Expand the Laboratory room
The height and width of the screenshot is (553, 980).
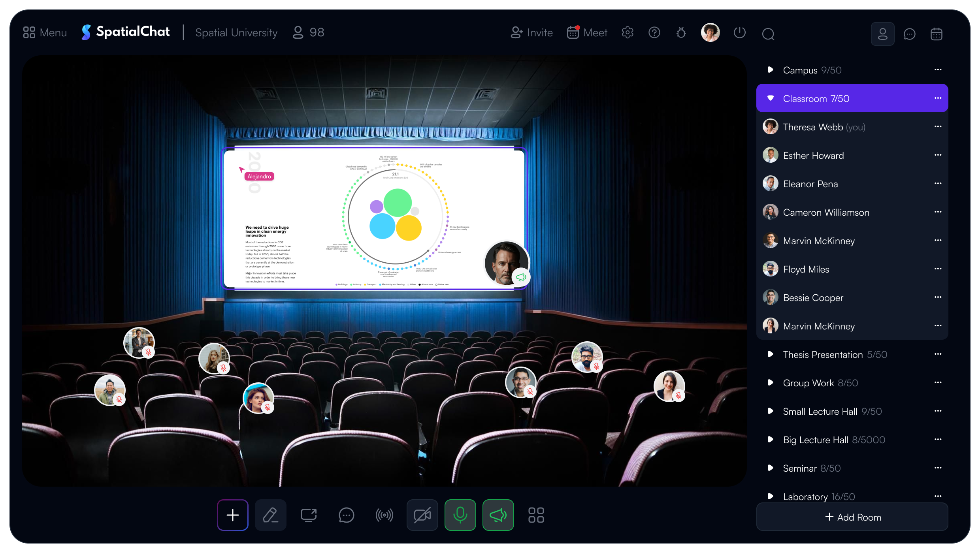(x=770, y=496)
